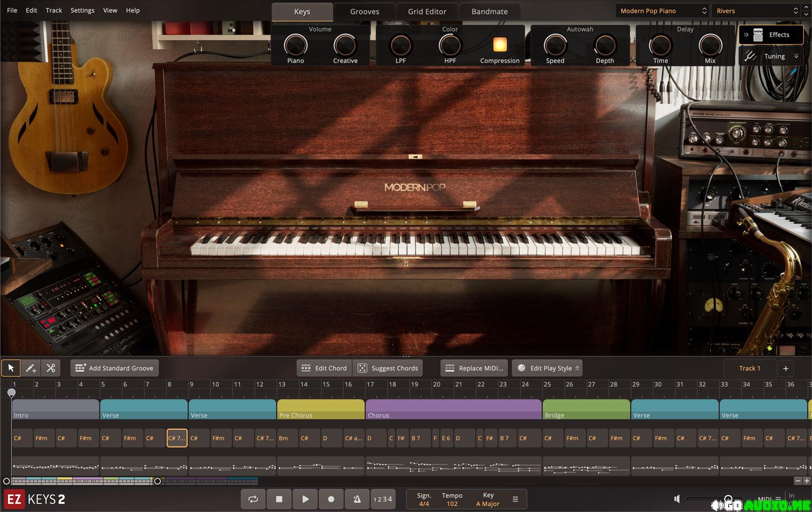Viewport: 812px width, 512px height.
Task: Select the pencil draw tool
Action: [x=31, y=368]
